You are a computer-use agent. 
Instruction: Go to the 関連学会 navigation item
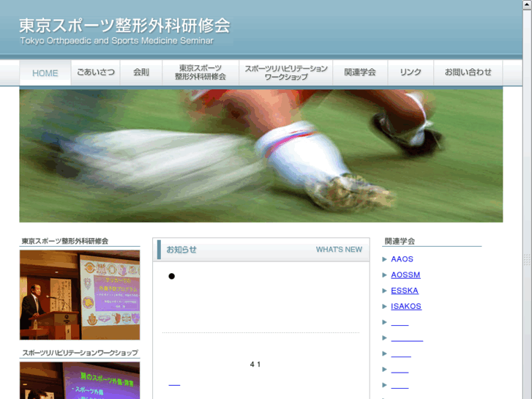360,72
